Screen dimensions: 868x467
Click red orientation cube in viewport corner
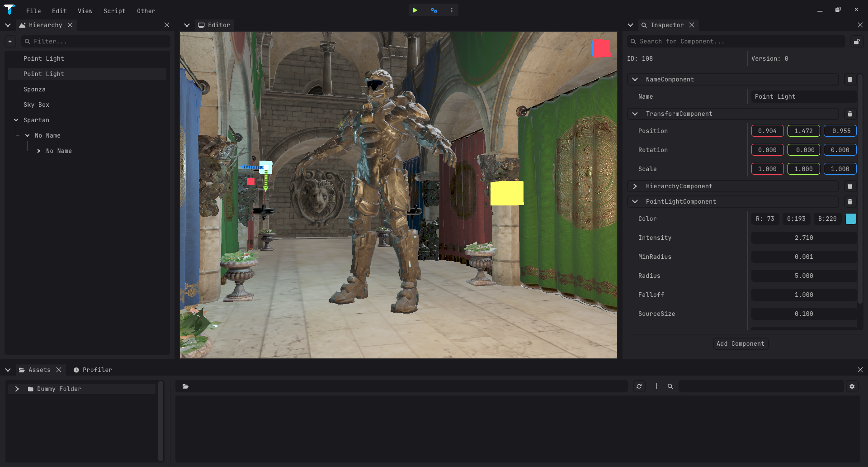[602, 48]
